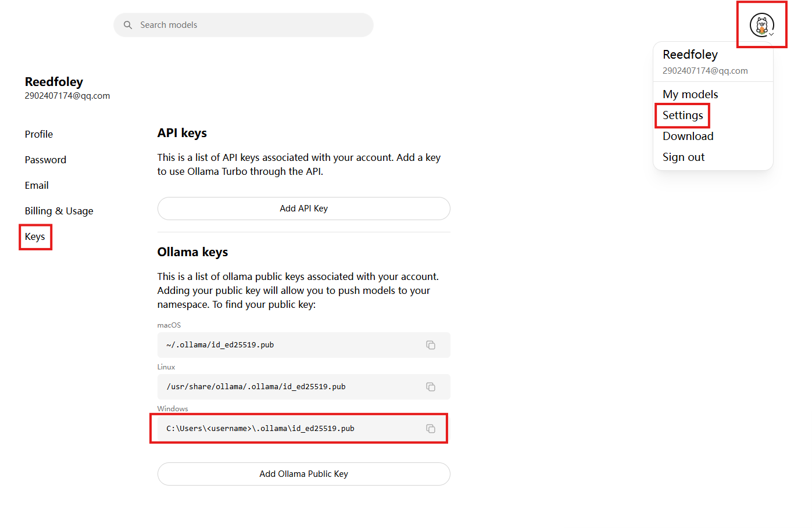Copy the Linux public key path
The width and height of the screenshot is (812, 528).
tap(431, 387)
